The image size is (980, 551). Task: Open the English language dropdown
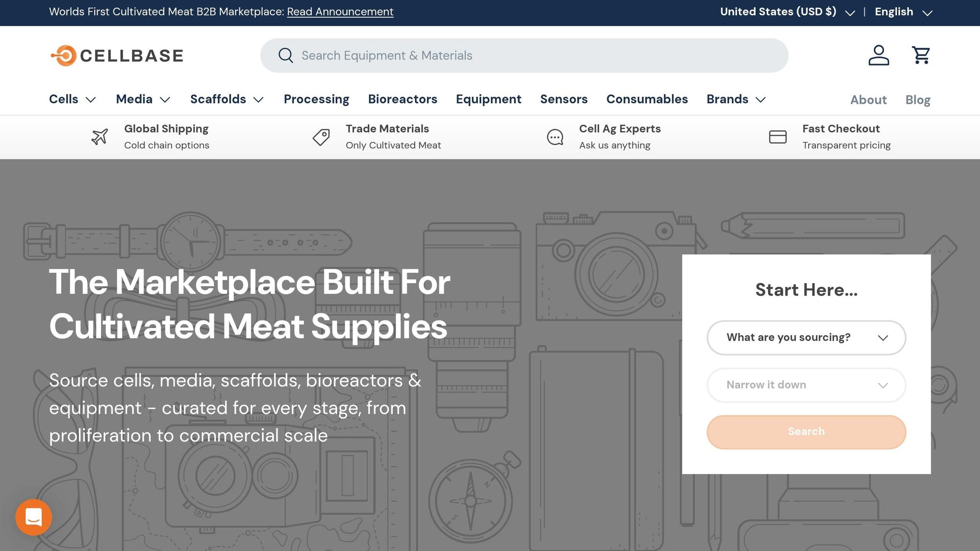click(x=903, y=12)
